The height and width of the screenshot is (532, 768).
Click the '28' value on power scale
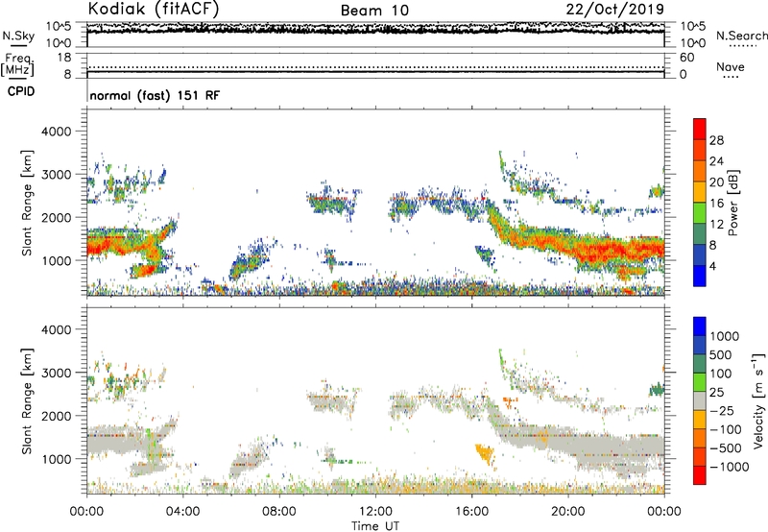point(716,140)
